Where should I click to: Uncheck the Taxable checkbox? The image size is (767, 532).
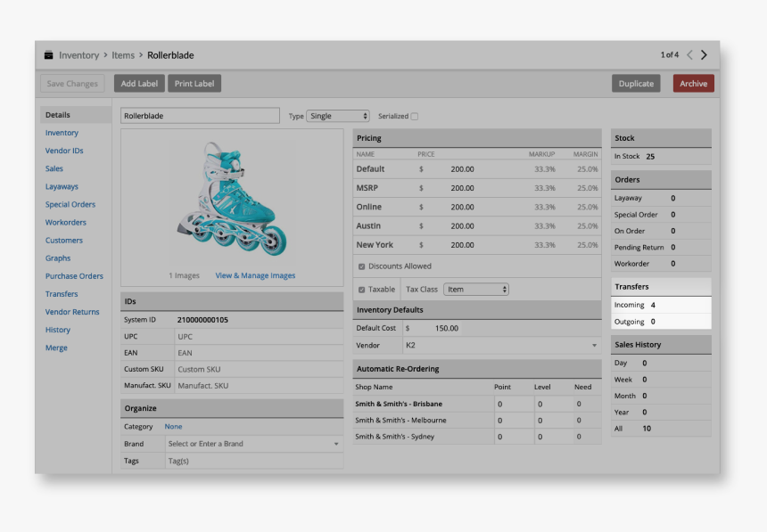pyautogui.click(x=361, y=290)
